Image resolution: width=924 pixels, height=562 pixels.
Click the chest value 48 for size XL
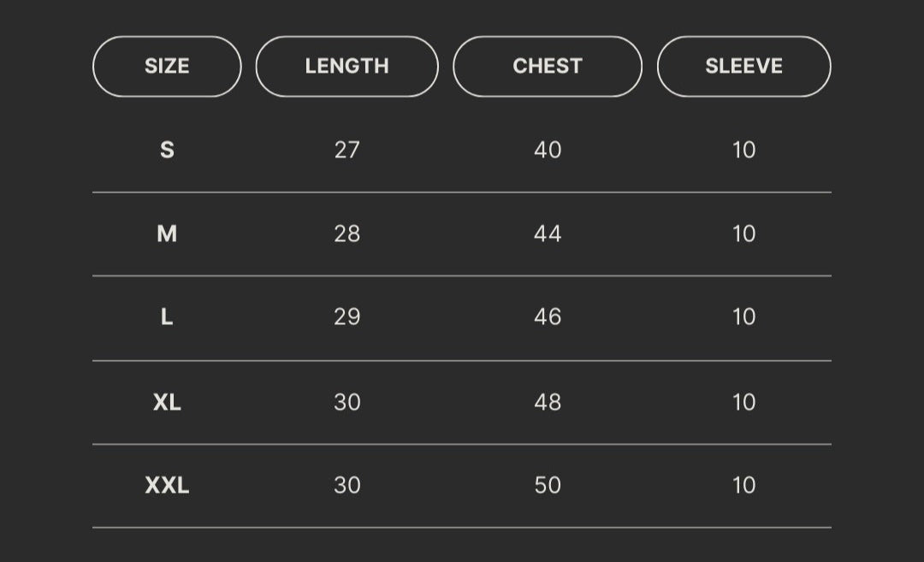coord(548,402)
